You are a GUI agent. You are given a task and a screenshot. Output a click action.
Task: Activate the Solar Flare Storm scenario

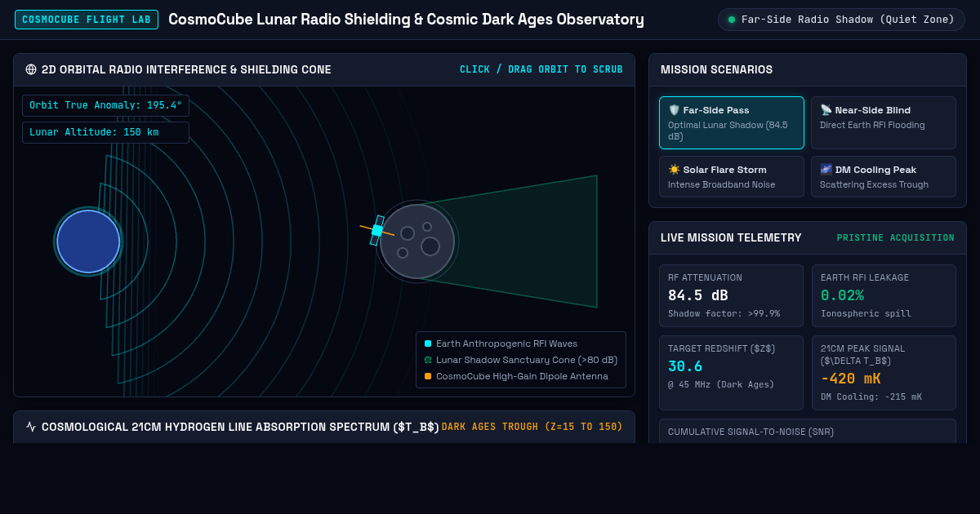[732, 177]
